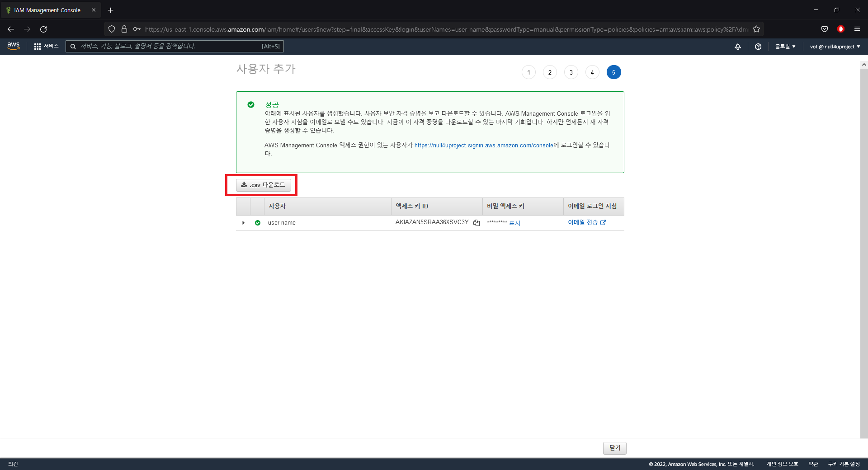
Task: Open the null4uproject console sign-in link
Action: pos(484,145)
